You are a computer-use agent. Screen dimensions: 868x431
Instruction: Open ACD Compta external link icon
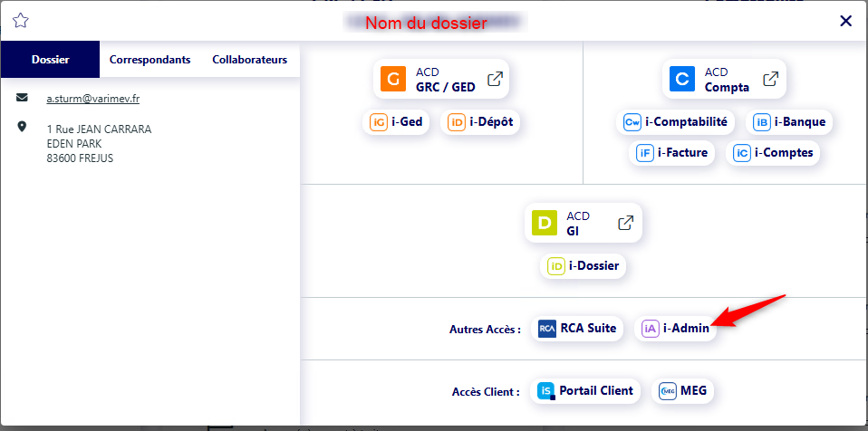point(769,79)
